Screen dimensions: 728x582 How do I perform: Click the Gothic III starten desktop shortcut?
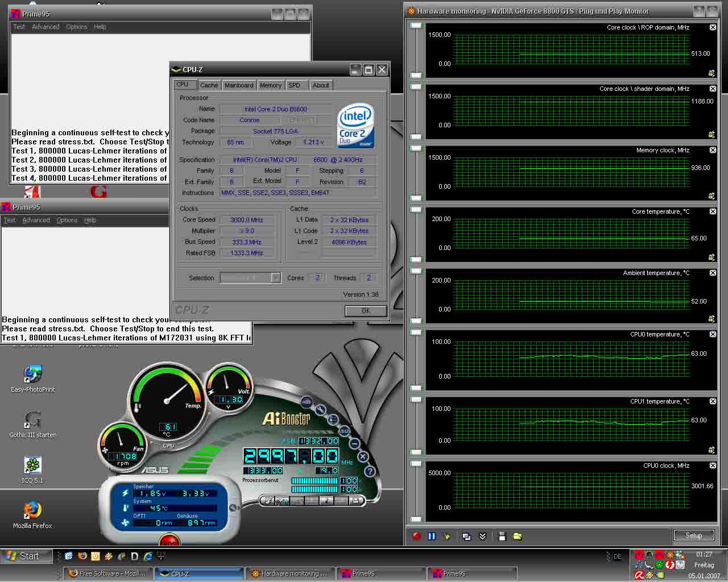point(32,425)
